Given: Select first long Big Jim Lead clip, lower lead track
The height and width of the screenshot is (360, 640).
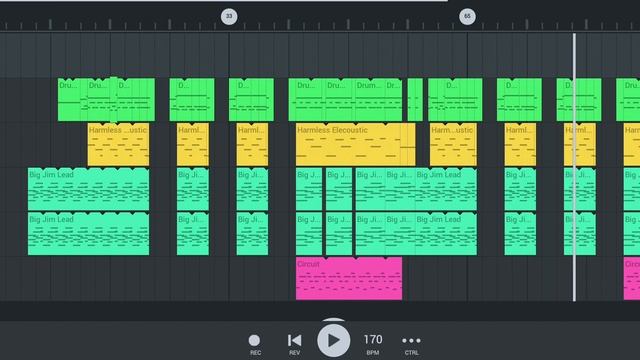Looking at the screenshot, I should tap(89, 234).
